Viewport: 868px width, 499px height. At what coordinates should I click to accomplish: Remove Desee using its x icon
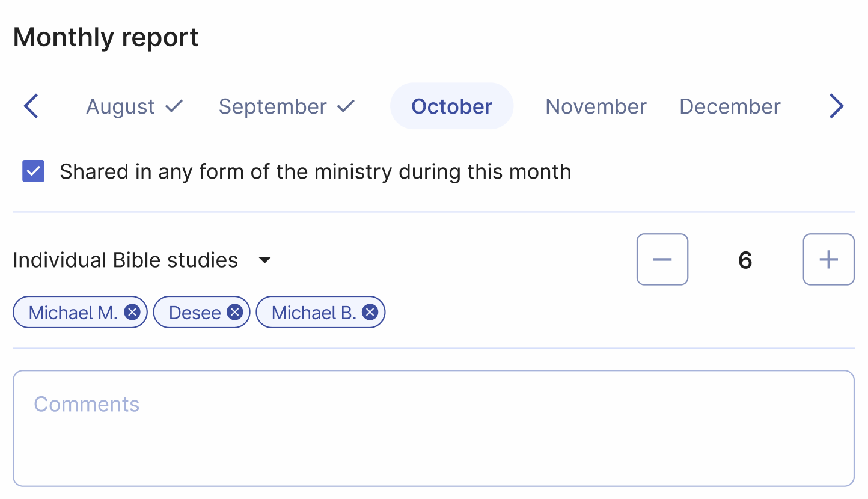point(235,311)
